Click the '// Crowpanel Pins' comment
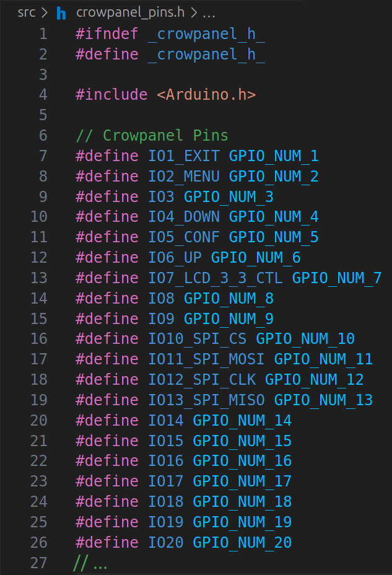The height and width of the screenshot is (575, 392). 152,135
